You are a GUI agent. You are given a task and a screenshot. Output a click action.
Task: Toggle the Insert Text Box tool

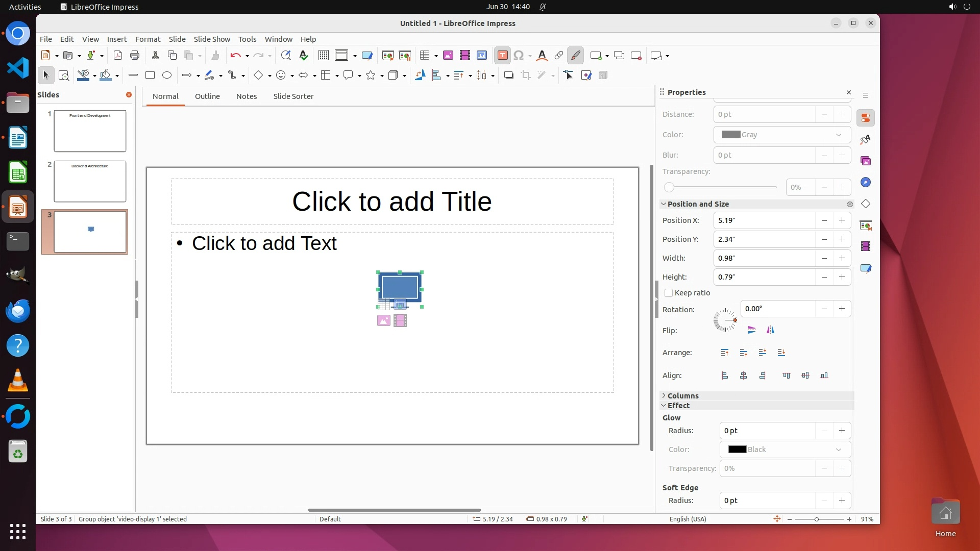(x=502, y=56)
